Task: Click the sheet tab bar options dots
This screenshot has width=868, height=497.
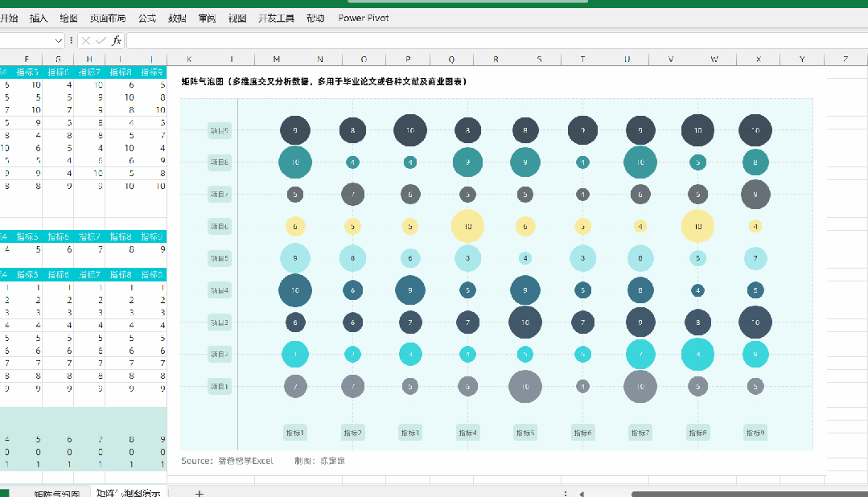Action: 566,494
